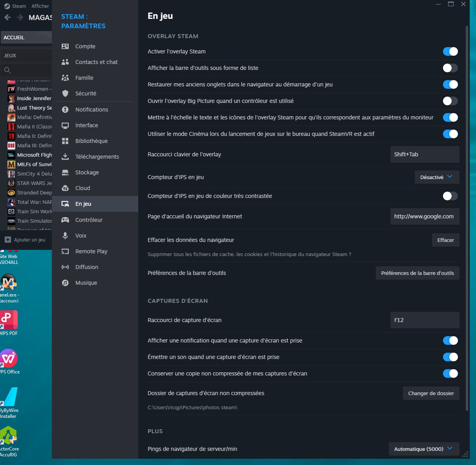
Task: Select Inside Jennifer in game list
Action: pyautogui.click(x=29, y=98)
